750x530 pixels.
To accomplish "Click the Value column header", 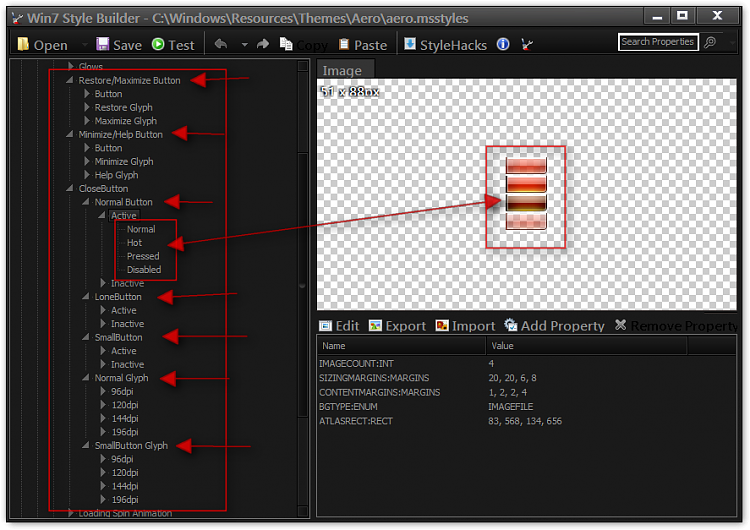I will pos(586,345).
